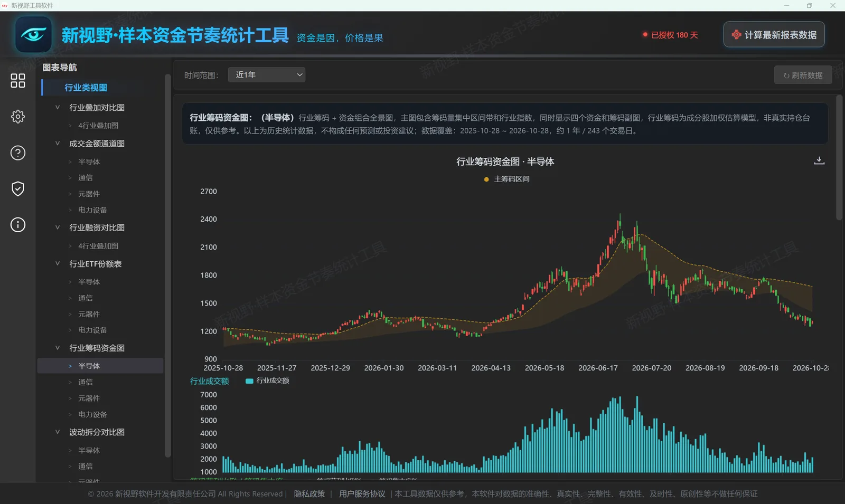Open 电力设备 under 行业ETF份额表

pos(92,330)
